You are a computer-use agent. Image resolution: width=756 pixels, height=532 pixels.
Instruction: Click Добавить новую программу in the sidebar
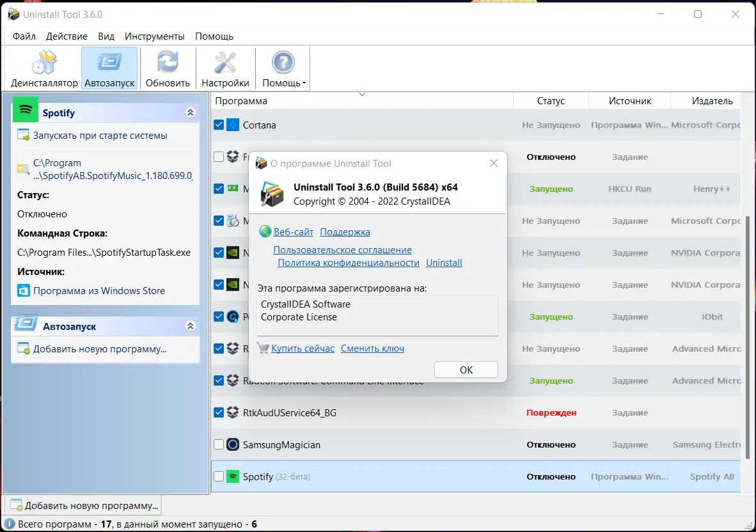point(99,349)
